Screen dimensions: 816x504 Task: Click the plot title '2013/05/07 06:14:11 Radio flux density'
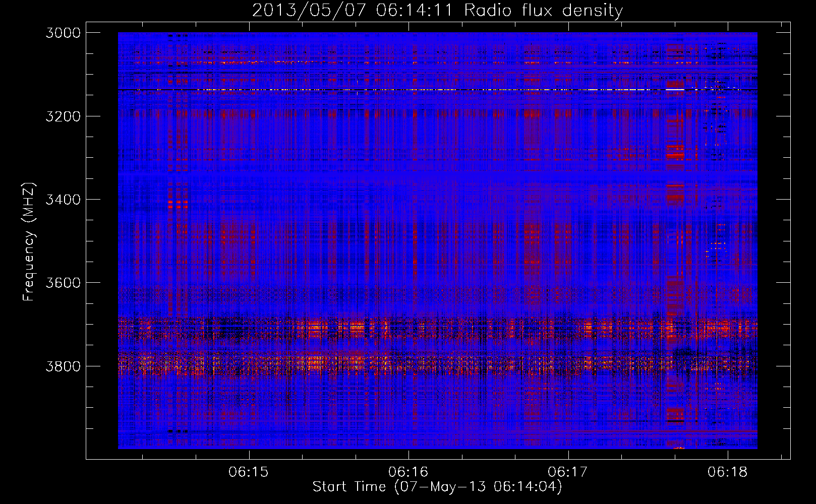coord(437,10)
